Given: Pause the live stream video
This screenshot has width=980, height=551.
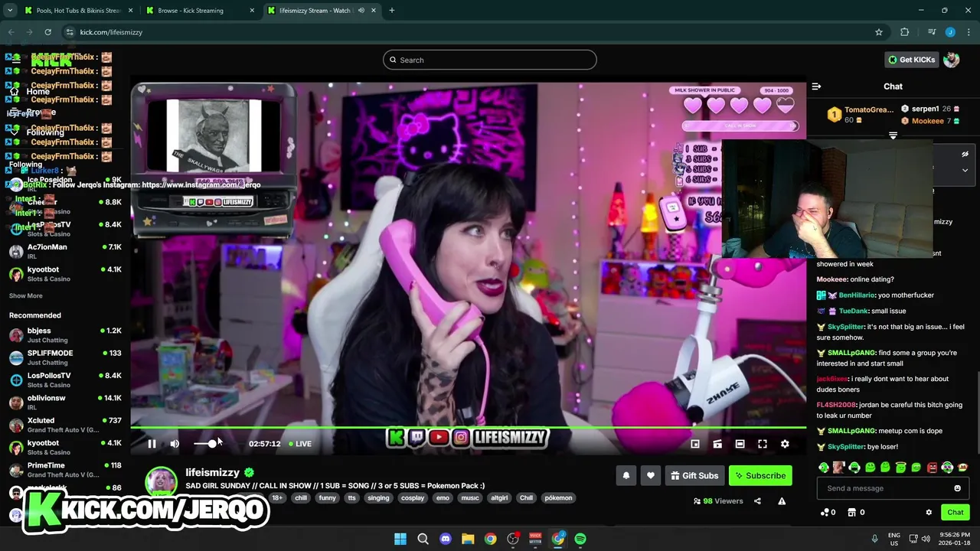Looking at the screenshot, I should 152,444.
